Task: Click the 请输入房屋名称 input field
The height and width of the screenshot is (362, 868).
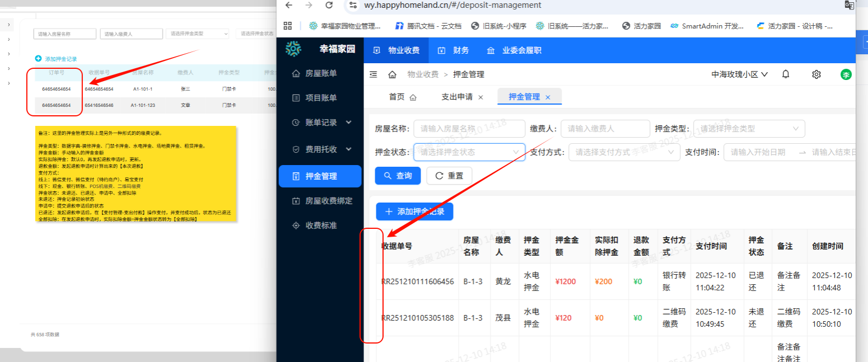Action: click(469, 128)
